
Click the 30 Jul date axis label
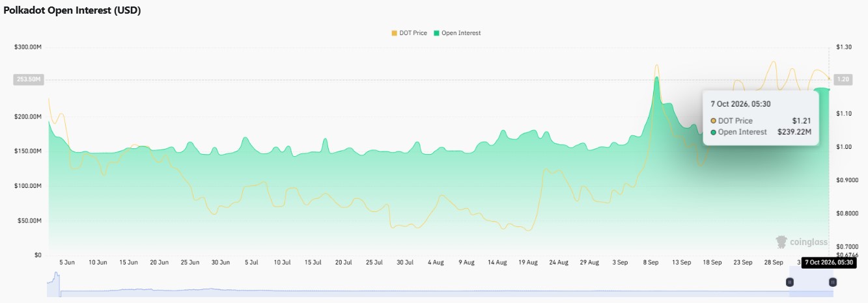tap(405, 263)
